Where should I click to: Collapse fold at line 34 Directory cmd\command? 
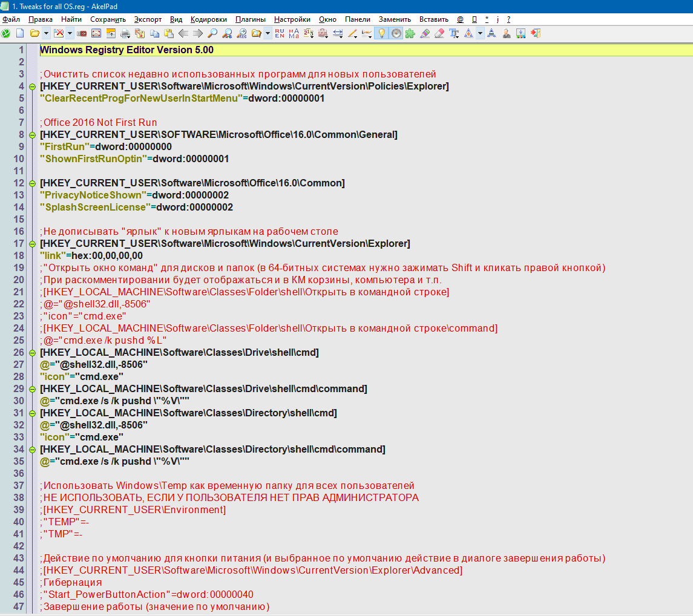(32, 450)
